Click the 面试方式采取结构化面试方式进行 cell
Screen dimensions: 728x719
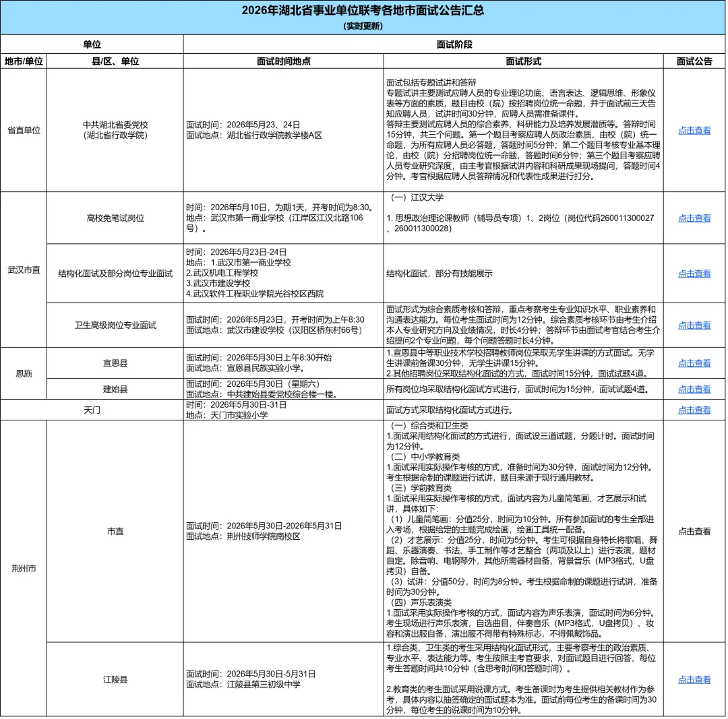pos(523,410)
